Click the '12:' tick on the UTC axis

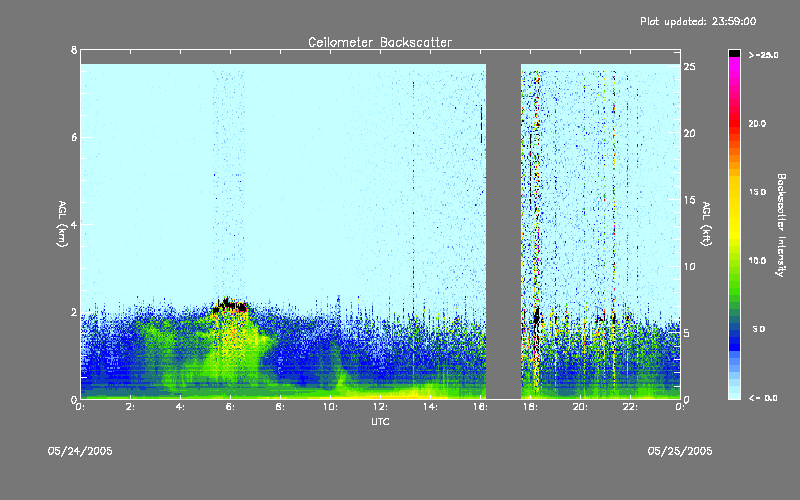tap(380, 407)
